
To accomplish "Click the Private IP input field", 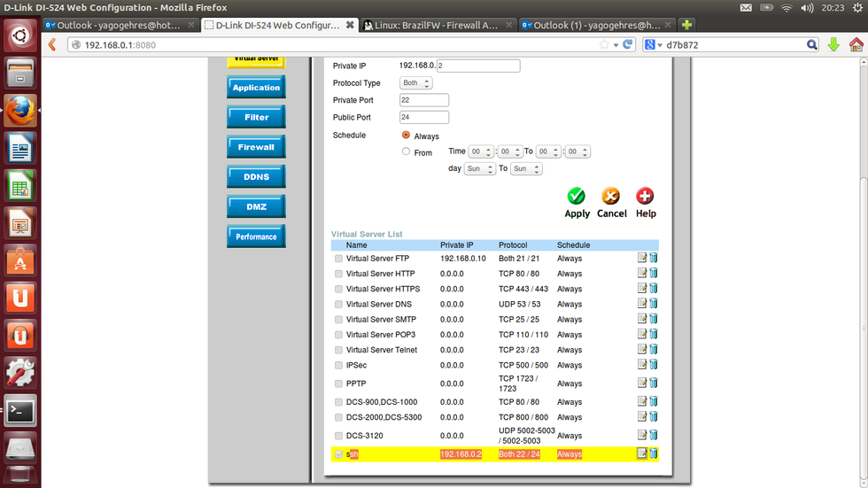I will pos(478,66).
